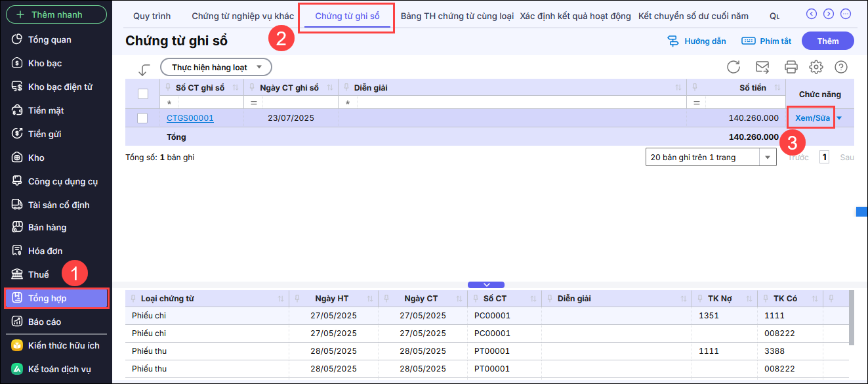Open more tabs ellipsis icon

point(846,14)
